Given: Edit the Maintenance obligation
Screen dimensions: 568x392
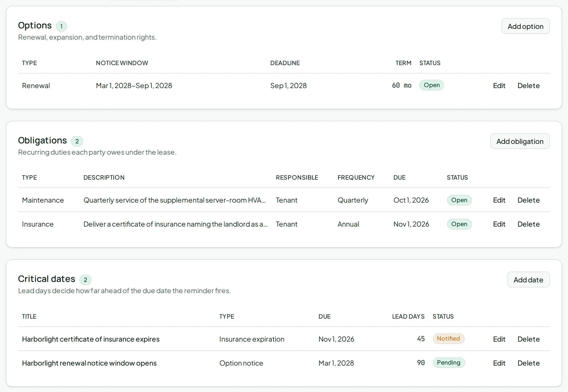Looking at the screenshot, I should click(499, 200).
